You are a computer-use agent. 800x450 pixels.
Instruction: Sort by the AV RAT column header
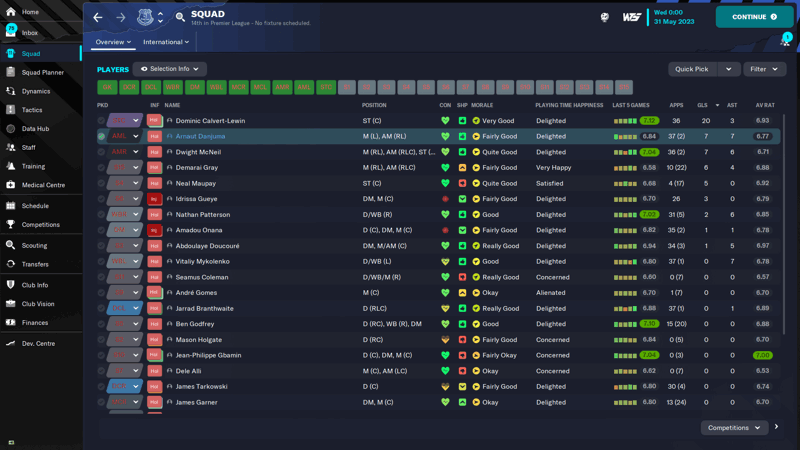[x=765, y=105]
